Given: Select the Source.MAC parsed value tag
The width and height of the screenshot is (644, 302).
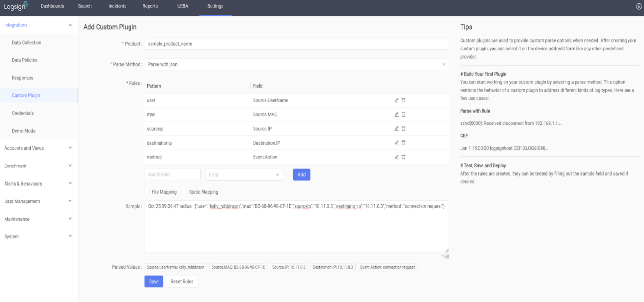Looking at the screenshot, I should coord(238,267).
